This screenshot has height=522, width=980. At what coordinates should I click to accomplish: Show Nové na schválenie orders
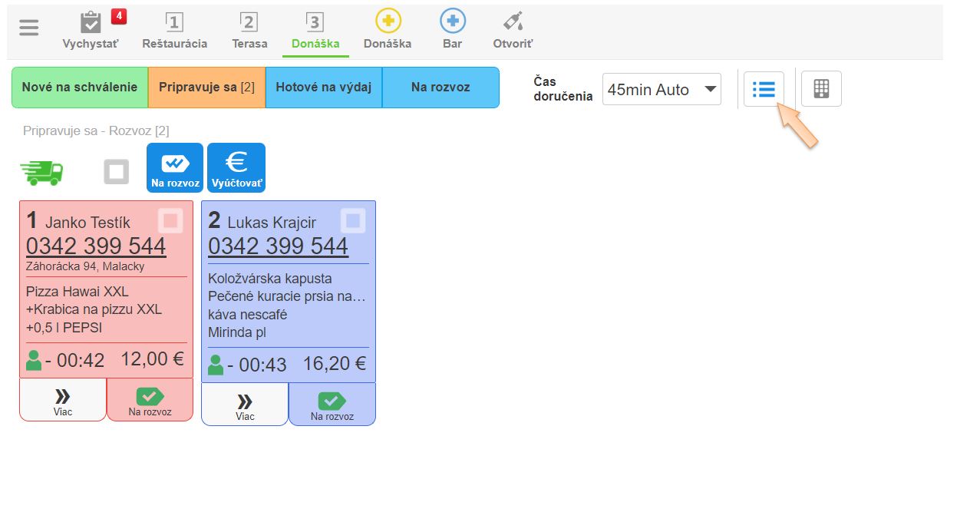(80, 88)
